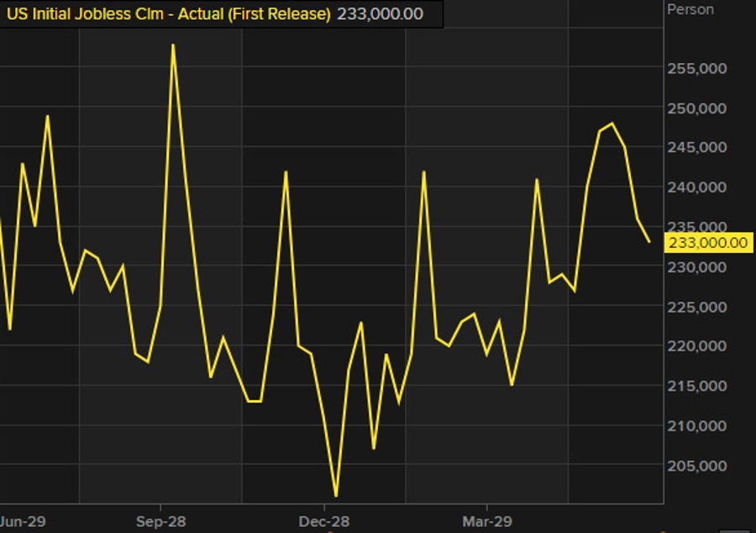Image resolution: width=756 pixels, height=533 pixels.
Task: Click the lowest trough of the yellow line
Action: pyautogui.click(x=336, y=496)
